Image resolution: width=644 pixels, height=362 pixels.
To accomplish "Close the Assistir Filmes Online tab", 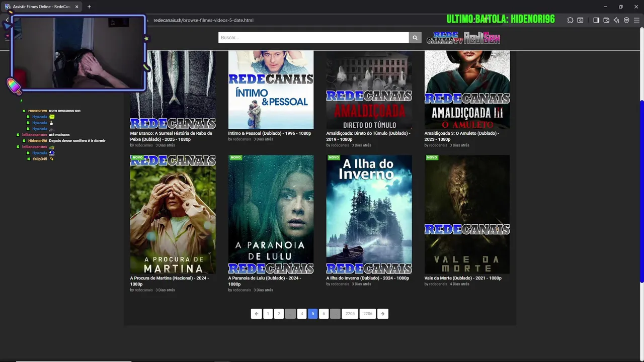I will click(77, 7).
